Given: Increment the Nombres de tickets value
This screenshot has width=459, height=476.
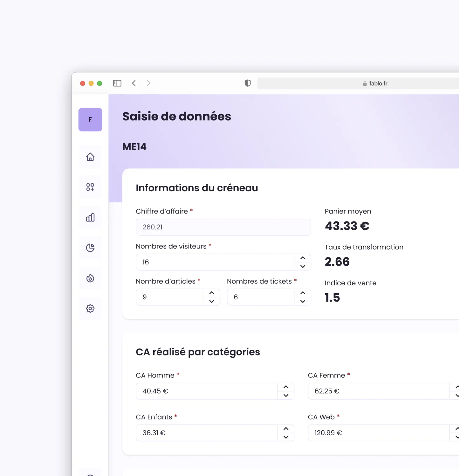Looking at the screenshot, I should point(303,293).
